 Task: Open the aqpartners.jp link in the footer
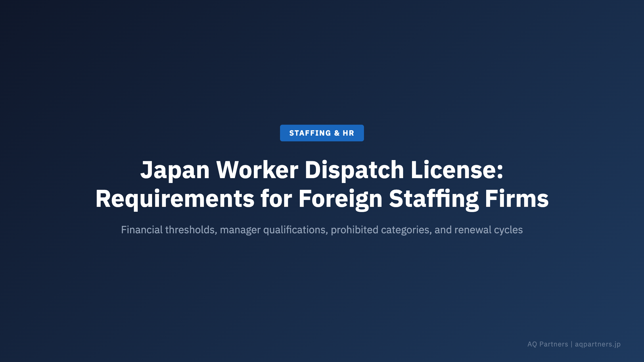[597, 344]
